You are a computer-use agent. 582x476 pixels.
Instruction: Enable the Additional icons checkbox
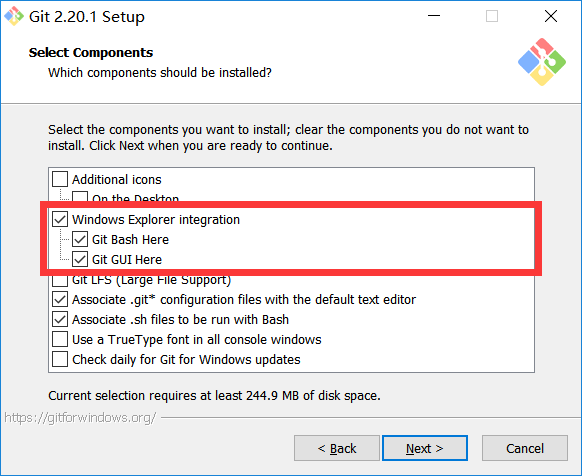[x=60, y=179]
